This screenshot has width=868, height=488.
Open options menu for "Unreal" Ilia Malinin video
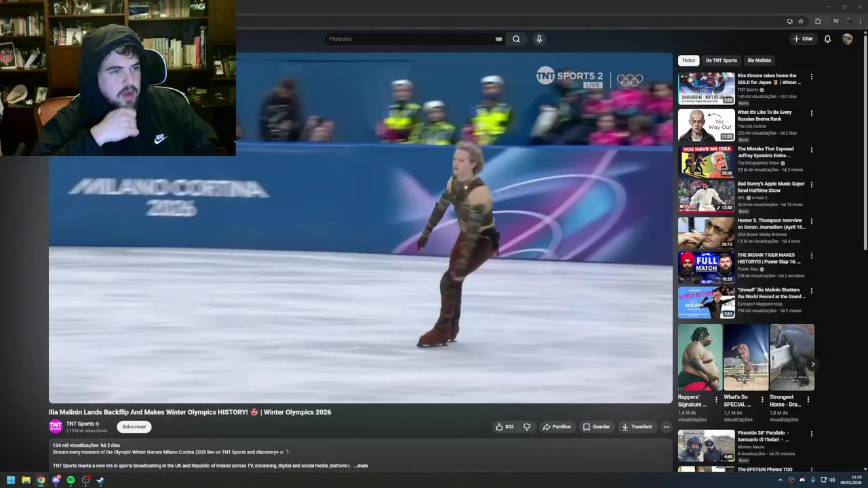click(811, 291)
